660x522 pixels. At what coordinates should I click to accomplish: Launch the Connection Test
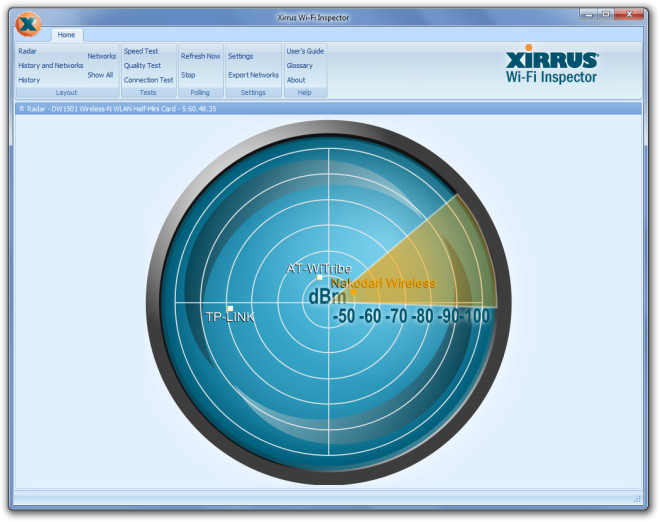148,80
